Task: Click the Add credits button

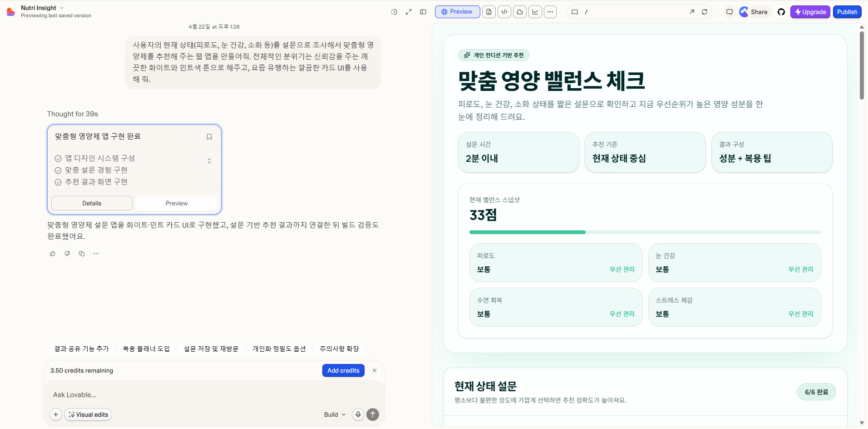Action: [343, 370]
